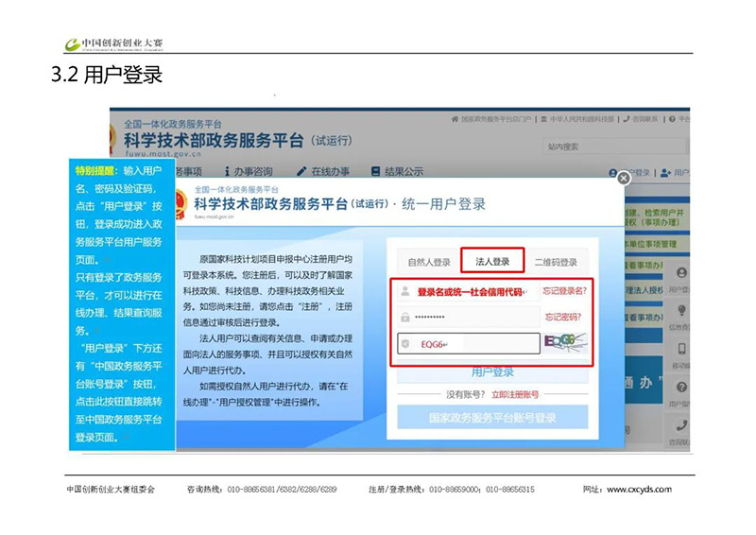Switch to 自然人登录 tab

429,262
